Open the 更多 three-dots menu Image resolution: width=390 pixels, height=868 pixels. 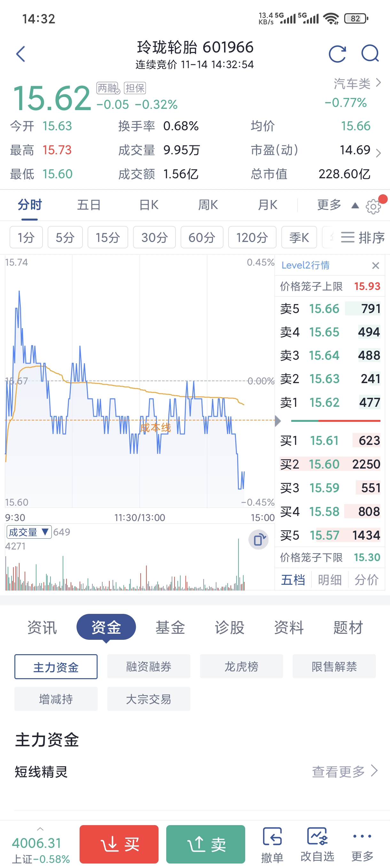coord(362,845)
